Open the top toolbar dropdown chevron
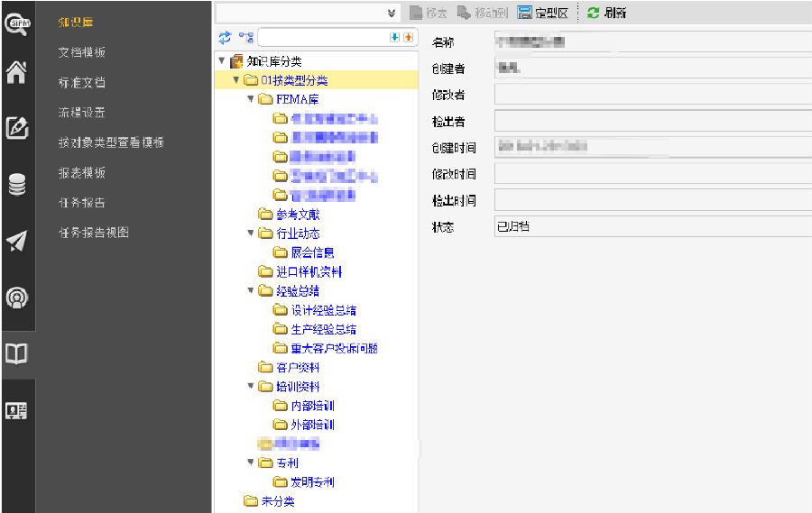 tap(392, 13)
